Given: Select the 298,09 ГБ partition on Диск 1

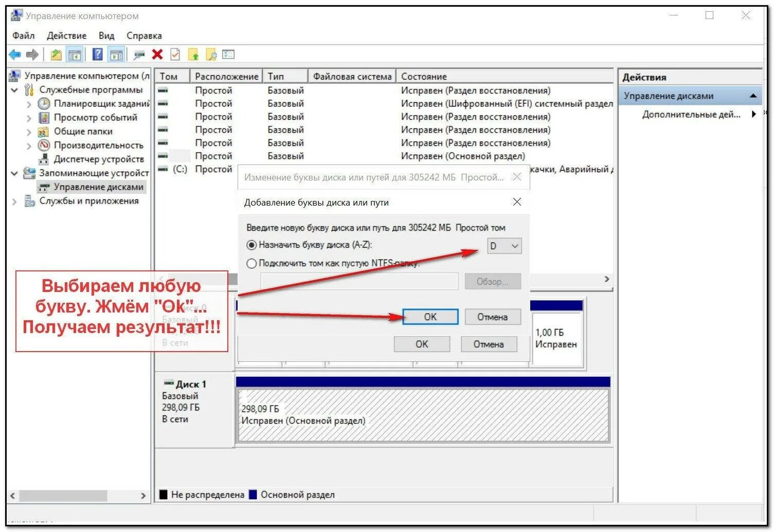Looking at the screenshot, I should coord(423,415).
